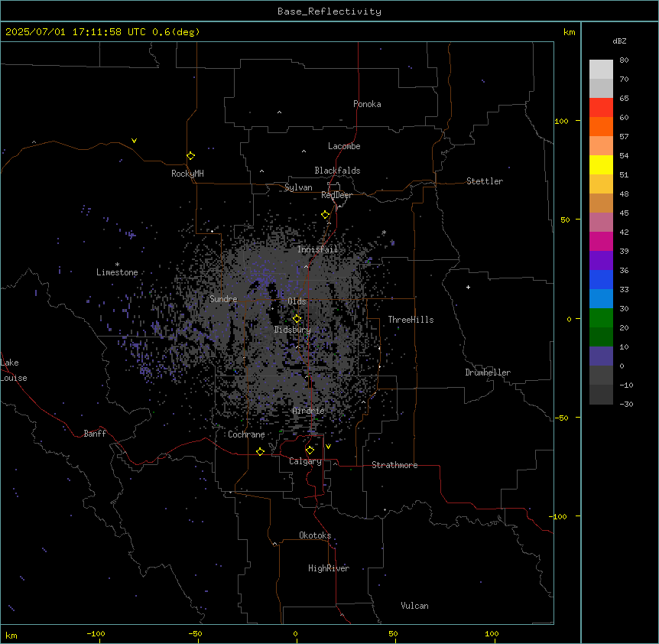Click the bright yellow 54-51 dBZ swatch
Screen dimensions: 659x644
601,164
